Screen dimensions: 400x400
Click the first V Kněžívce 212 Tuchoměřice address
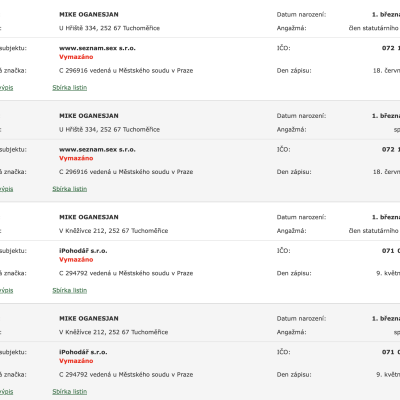113,231
